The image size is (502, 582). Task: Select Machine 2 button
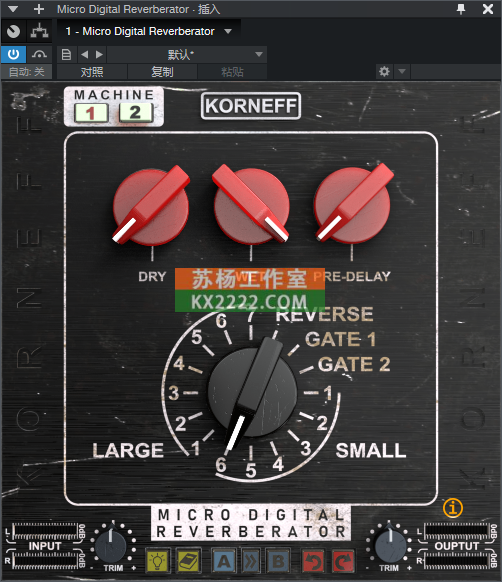click(136, 113)
